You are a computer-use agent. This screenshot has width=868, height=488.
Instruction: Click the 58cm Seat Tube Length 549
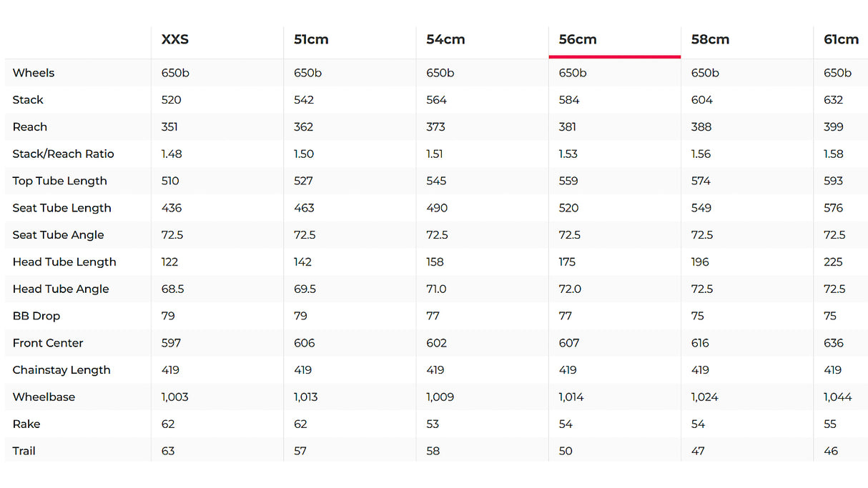click(x=701, y=208)
